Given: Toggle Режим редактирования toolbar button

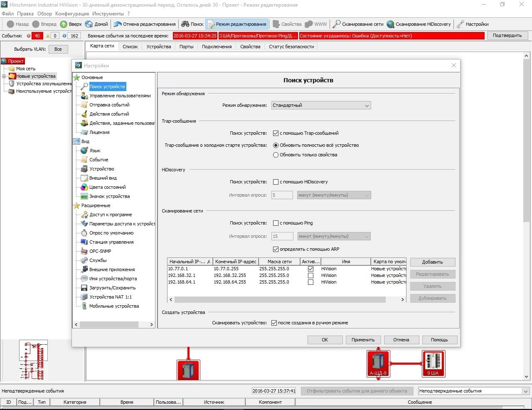Looking at the screenshot, I should (236, 24).
